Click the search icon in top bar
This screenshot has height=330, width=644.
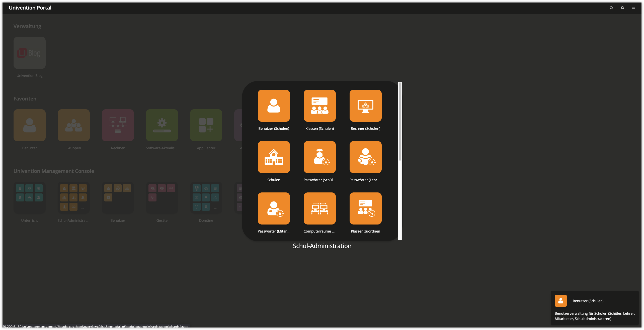click(x=611, y=8)
